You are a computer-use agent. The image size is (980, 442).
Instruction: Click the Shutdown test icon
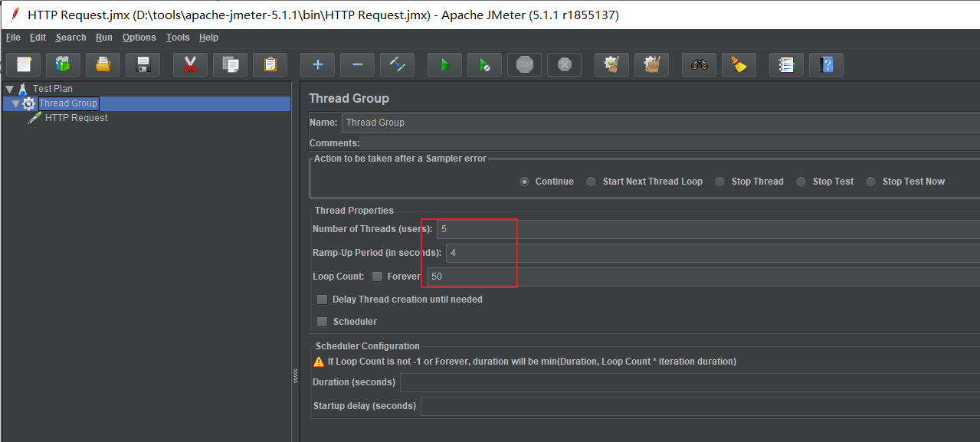(564, 64)
